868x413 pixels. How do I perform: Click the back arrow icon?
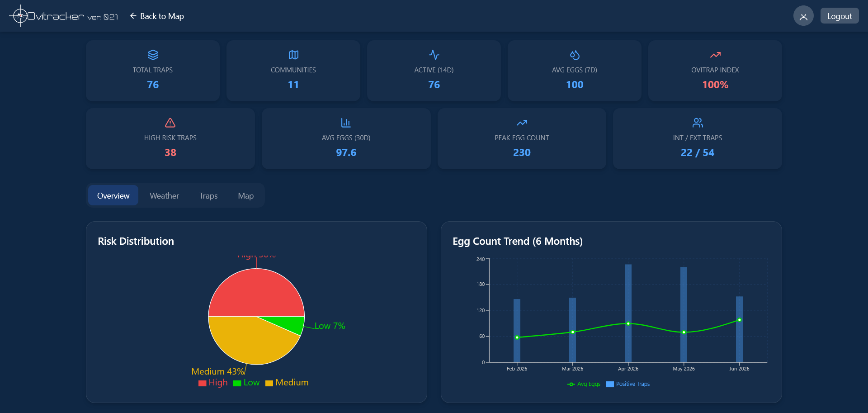tap(133, 16)
